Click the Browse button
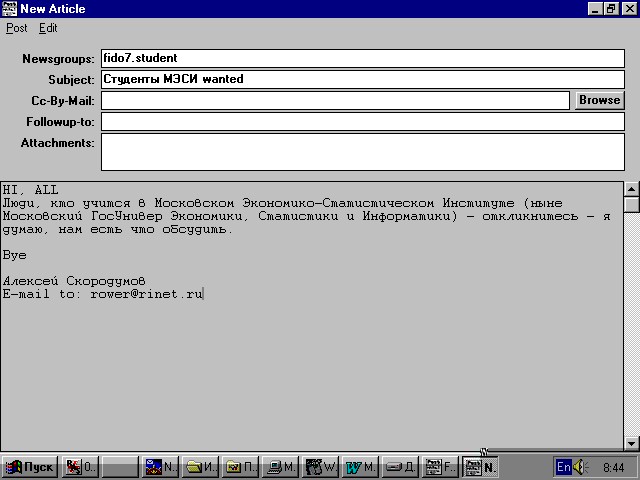This screenshot has height=480, width=640. (x=600, y=100)
